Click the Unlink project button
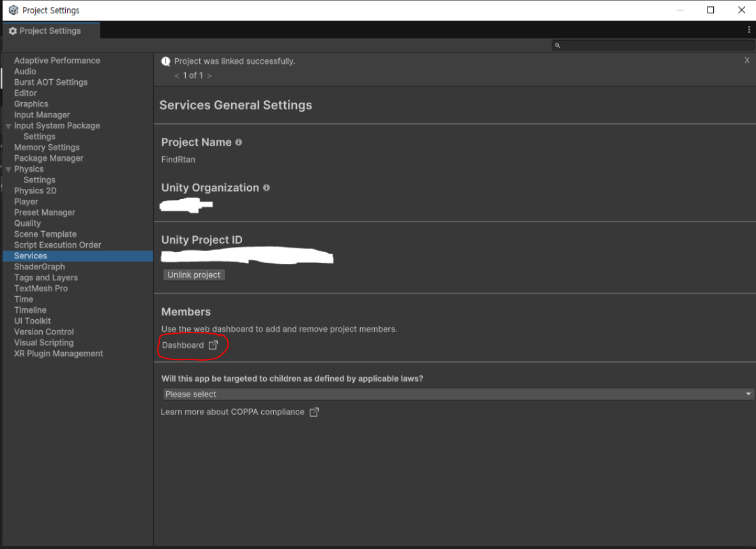This screenshot has height=549, width=756. (x=194, y=274)
